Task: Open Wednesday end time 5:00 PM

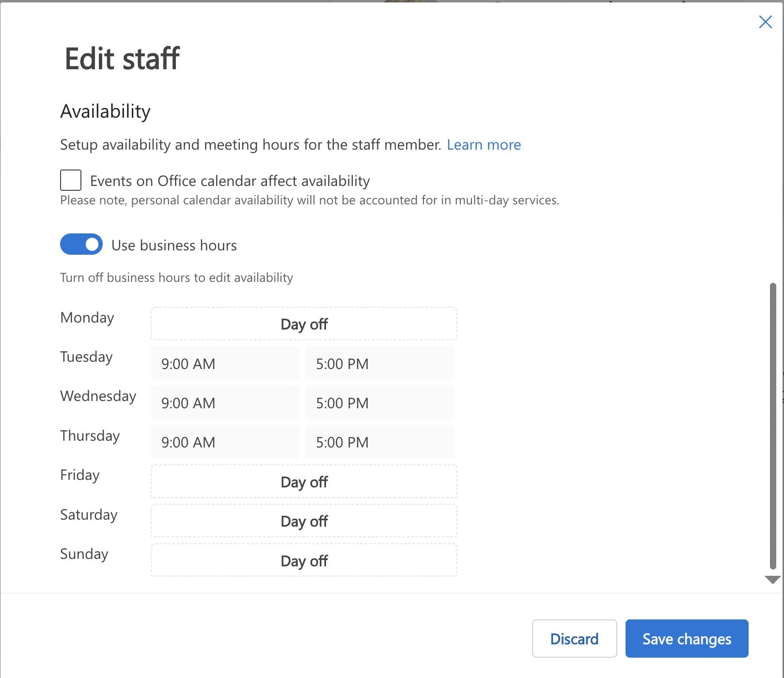Action: (x=379, y=403)
